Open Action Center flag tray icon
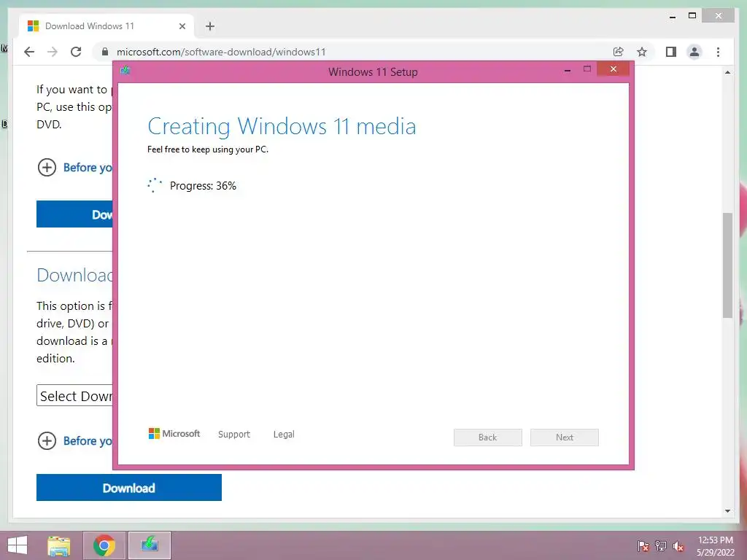Screen dimensions: 747x560 tap(643, 546)
